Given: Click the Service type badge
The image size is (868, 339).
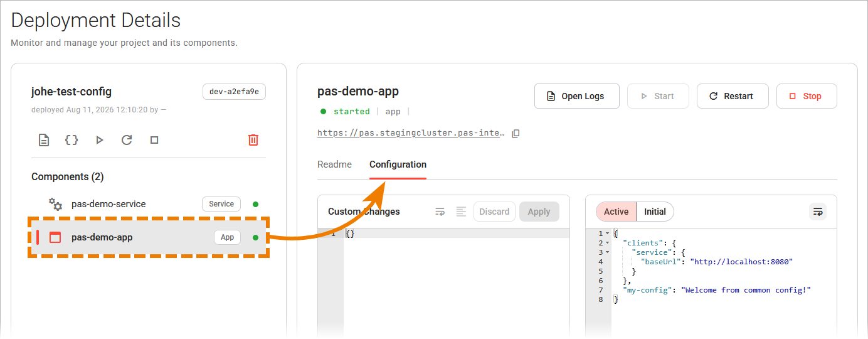Looking at the screenshot, I should coord(221,204).
